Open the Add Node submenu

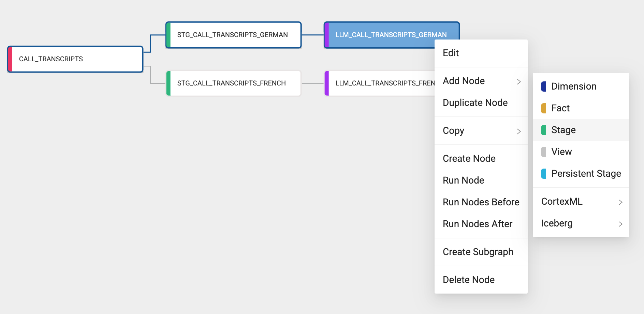(x=481, y=81)
